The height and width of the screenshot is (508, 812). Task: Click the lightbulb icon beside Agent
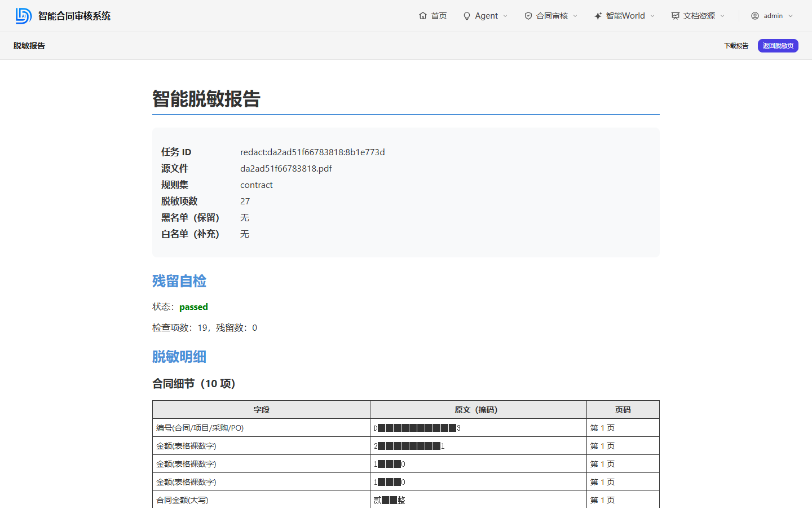coord(467,16)
